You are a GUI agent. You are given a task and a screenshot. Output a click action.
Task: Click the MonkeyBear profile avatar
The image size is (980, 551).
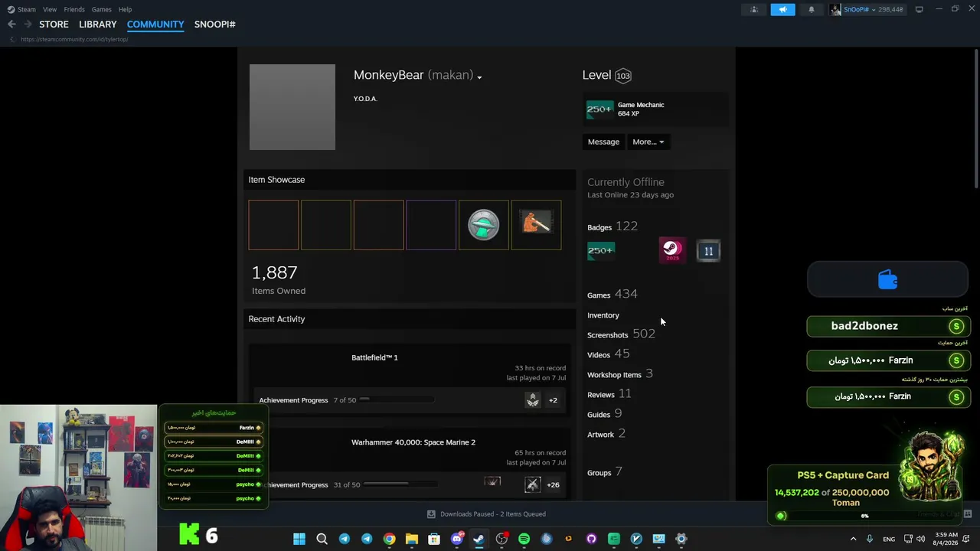[x=292, y=107]
